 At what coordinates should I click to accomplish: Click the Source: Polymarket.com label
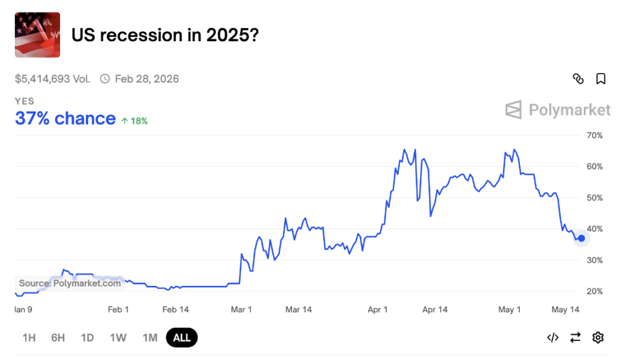[x=70, y=283]
